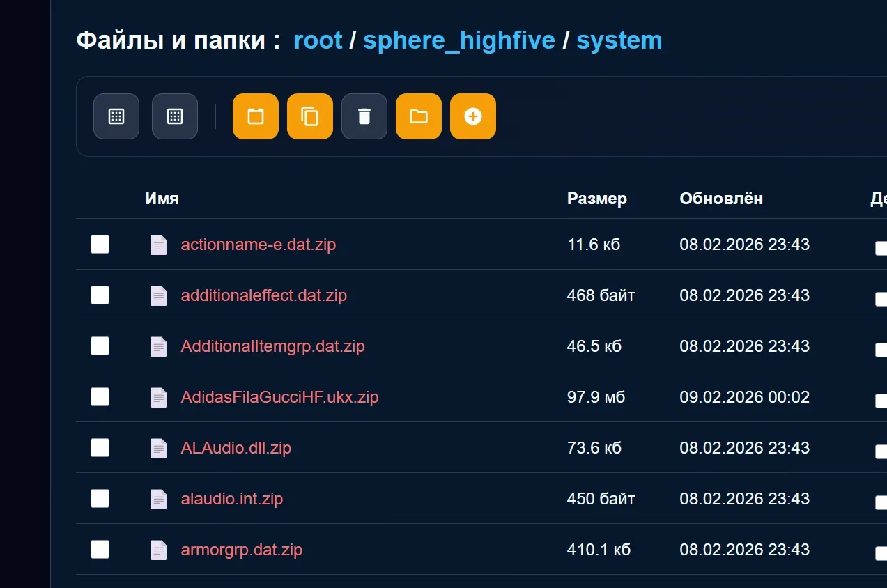Click the system breadcrumb link

coord(619,40)
